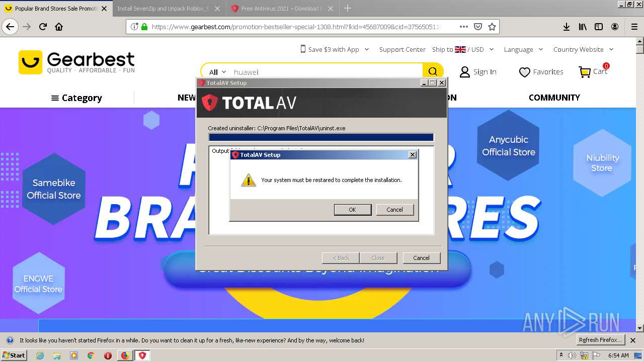Open the Category menu
Viewport: 644px width, 362px height.
click(76, 98)
